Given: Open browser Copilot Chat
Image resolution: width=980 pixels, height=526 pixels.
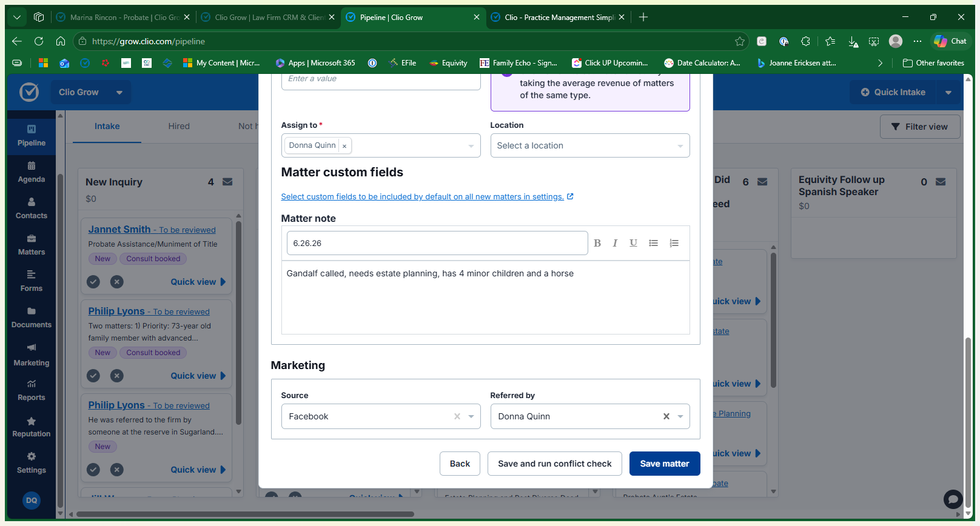Looking at the screenshot, I should (950, 41).
